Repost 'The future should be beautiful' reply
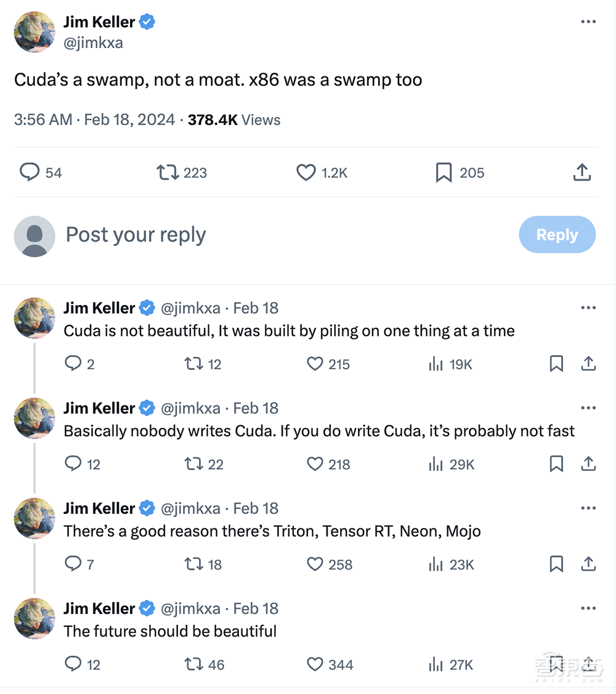 click(x=193, y=664)
